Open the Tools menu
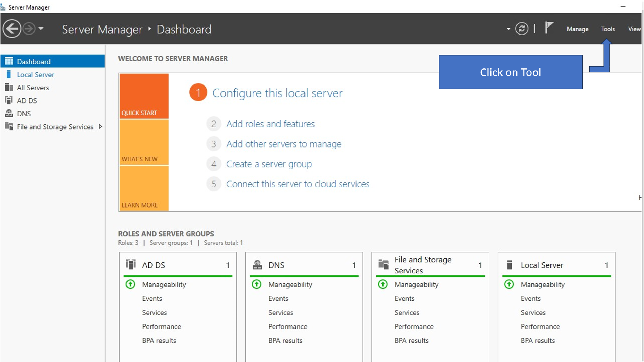The height and width of the screenshot is (362, 644). click(608, 29)
